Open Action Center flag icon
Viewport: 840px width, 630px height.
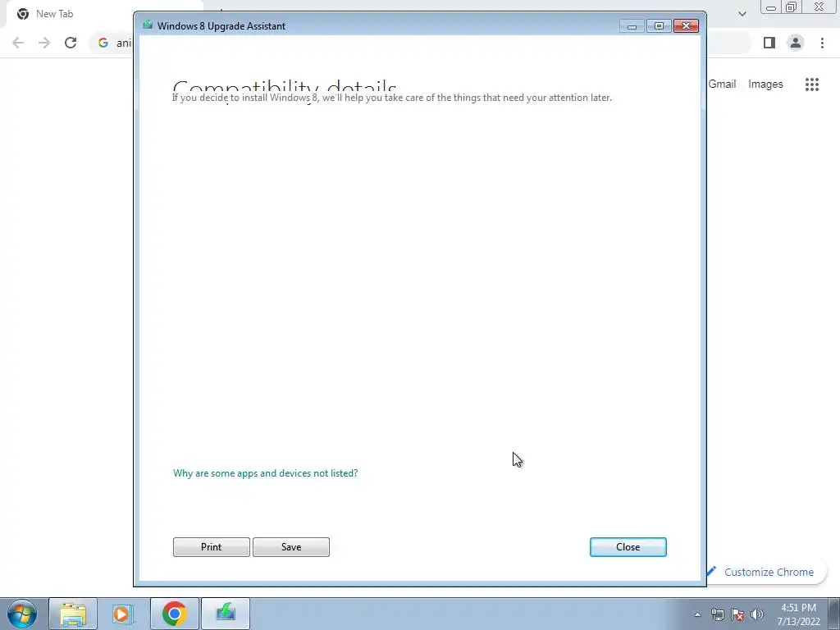(x=737, y=614)
